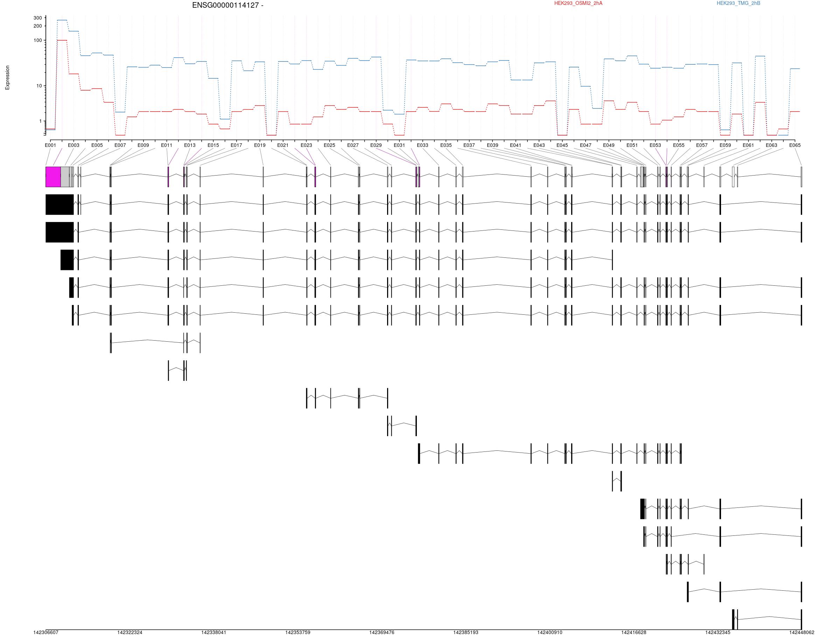This screenshot has height=640, width=840.
Task: Click the exon label E025
Action: click(329, 145)
